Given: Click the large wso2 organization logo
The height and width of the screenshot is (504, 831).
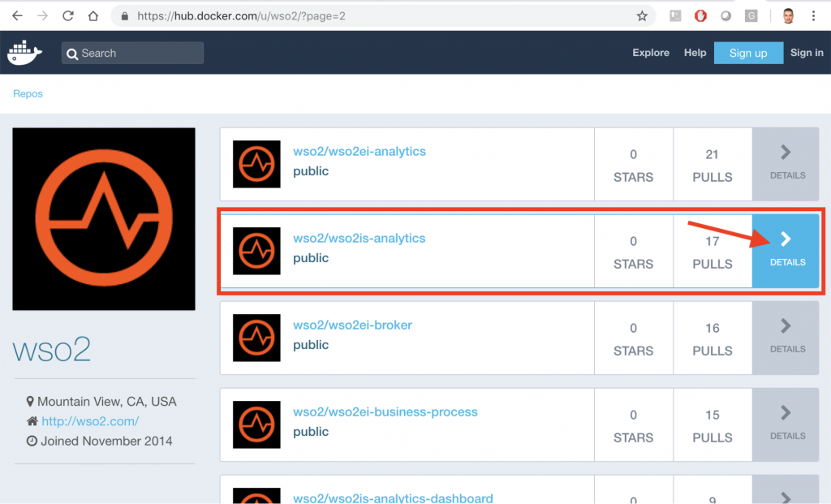Looking at the screenshot, I should (104, 219).
